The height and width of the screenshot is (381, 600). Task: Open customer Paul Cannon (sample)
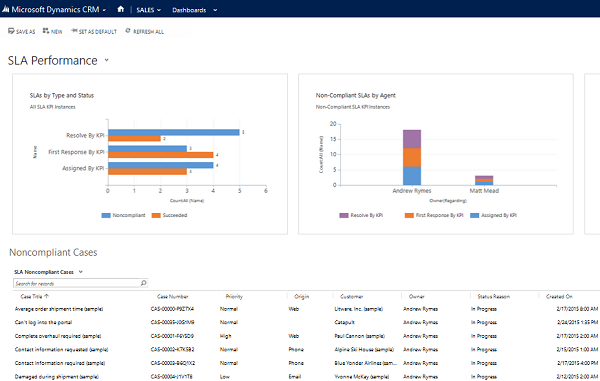[x=360, y=336]
